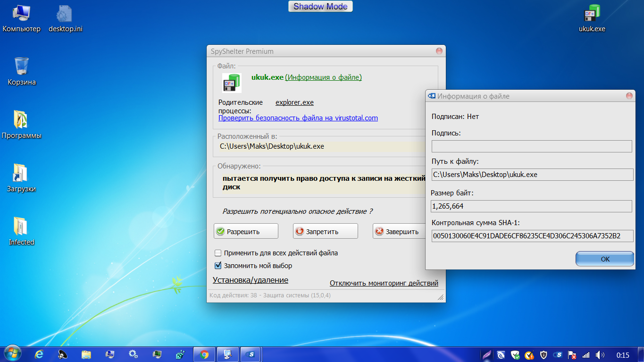Open the Recycle Bin (Корзина) icon
Image resolution: width=644 pixels, height=362 pixels.
click(21, 67)
